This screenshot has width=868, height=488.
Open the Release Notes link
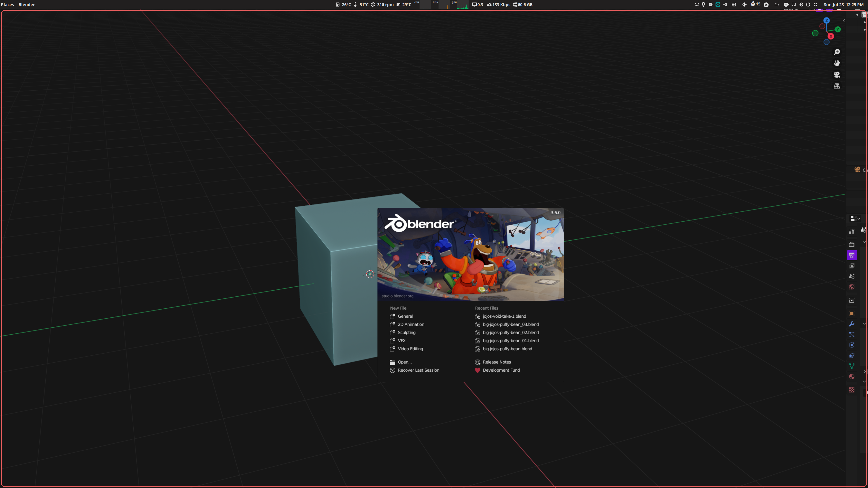point(497,362)
